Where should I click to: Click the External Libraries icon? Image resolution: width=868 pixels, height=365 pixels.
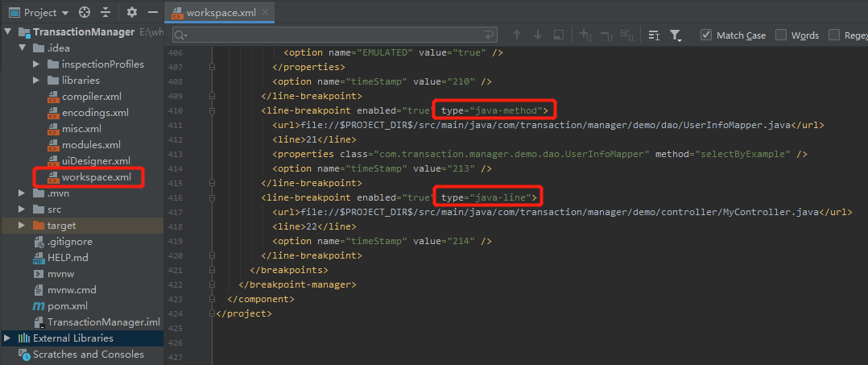24,338
